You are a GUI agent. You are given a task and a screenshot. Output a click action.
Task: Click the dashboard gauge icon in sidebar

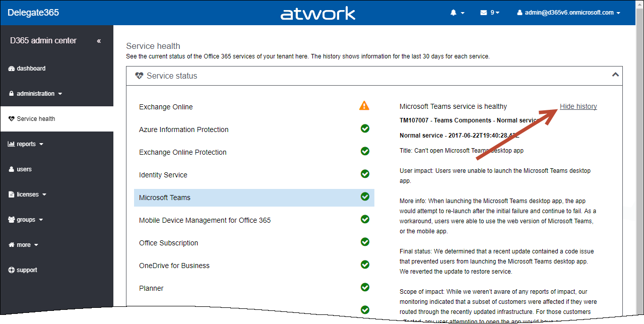pos(12,69)
